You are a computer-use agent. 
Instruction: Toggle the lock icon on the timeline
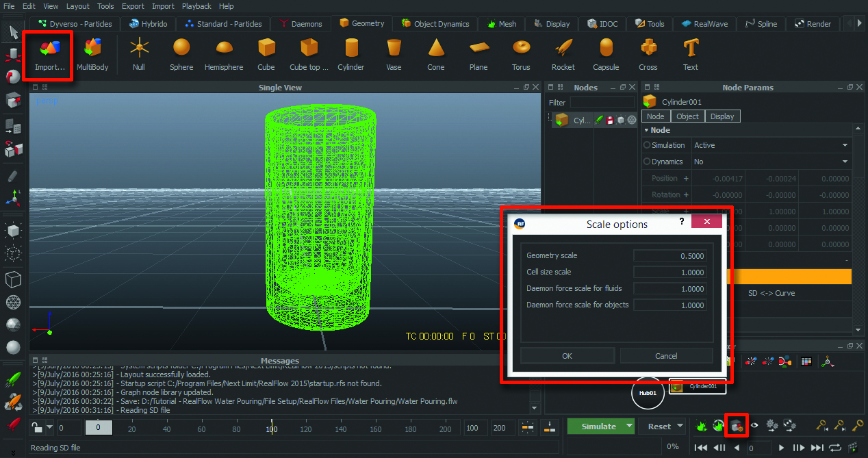click(x=38, y=428)
